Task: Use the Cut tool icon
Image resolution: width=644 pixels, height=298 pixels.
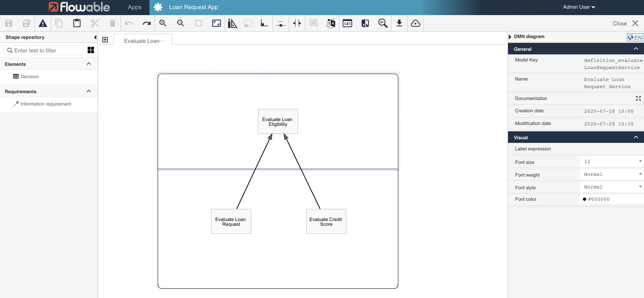Action: pos(95,23)
